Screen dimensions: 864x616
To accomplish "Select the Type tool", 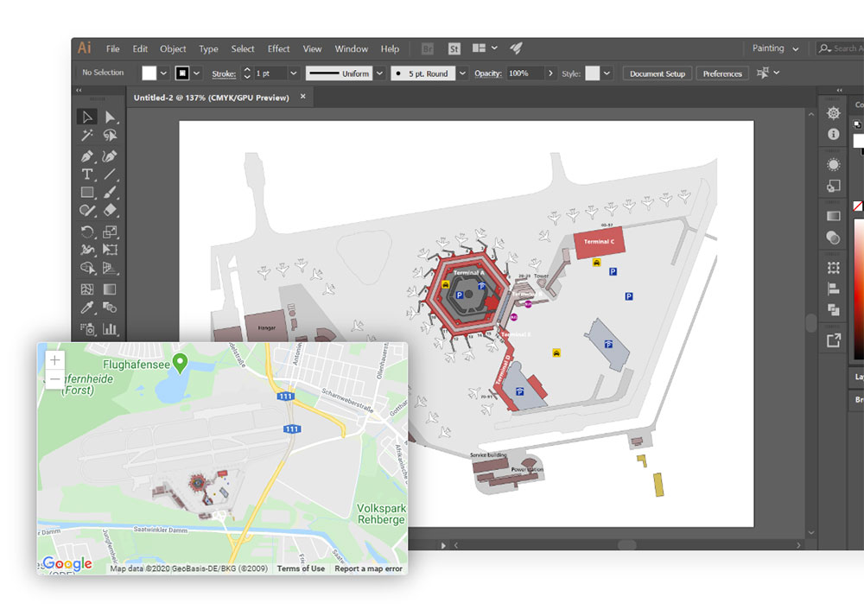I will 86,175.
